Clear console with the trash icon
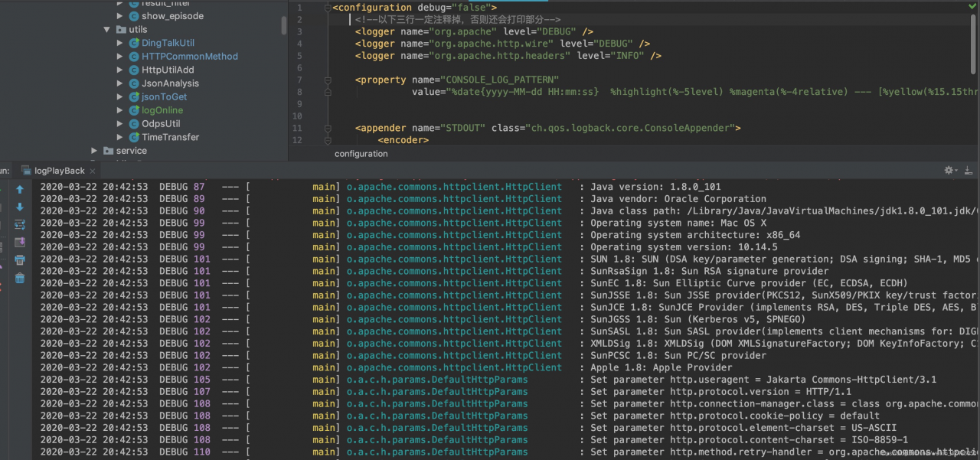The image size is (980, 460). (20, 279)
